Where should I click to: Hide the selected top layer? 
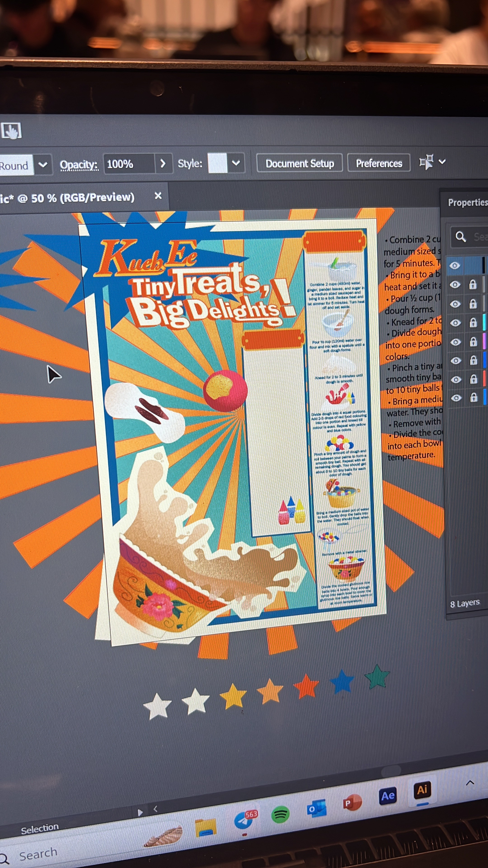click(455, 266)
